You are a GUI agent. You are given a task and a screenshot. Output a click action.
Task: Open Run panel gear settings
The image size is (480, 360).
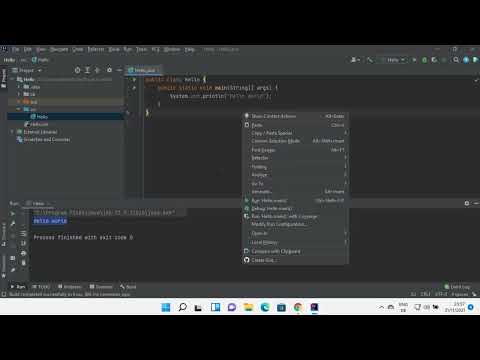pyautogui.click(x=467, y=203)
